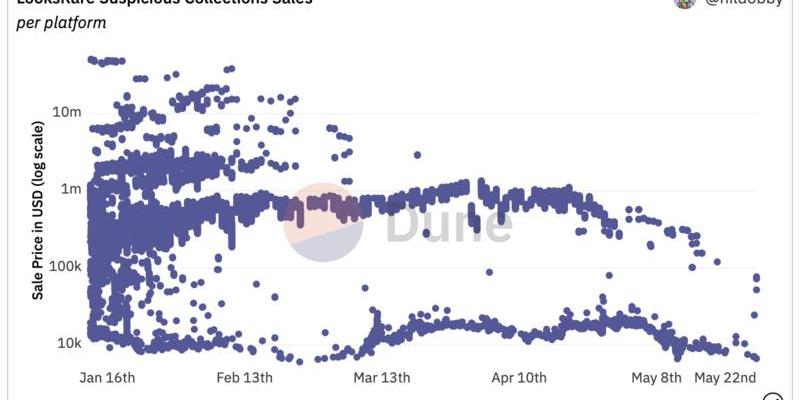Click the lowest data point at far right end
The width and height of the screenshot is (800, 400).
click(756, 358)
